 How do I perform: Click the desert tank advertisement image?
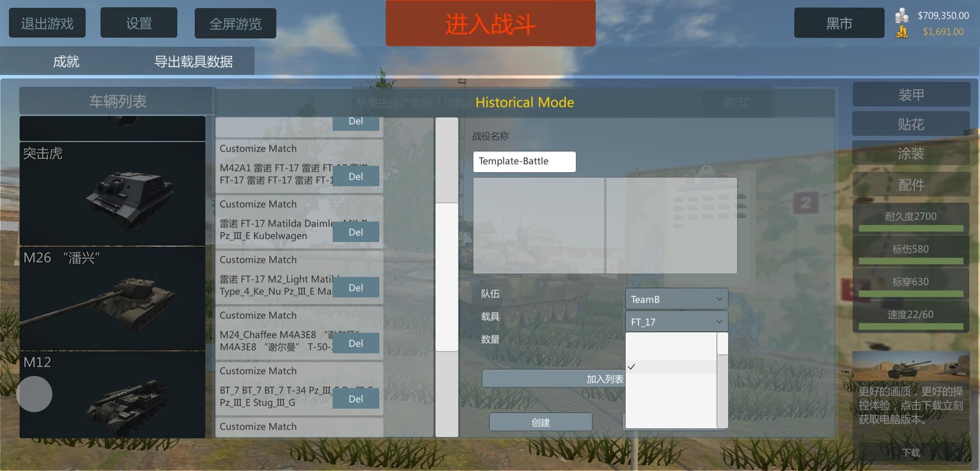pyautogui.click(x=911, y=365)
